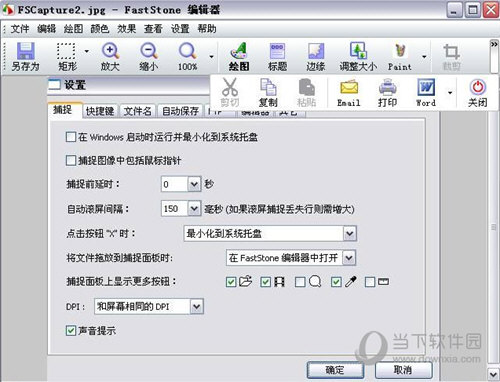Viewport: 500px width, 382px height.
Task: Click the 剪切 scissors cut icon
Action: point(230,87)
